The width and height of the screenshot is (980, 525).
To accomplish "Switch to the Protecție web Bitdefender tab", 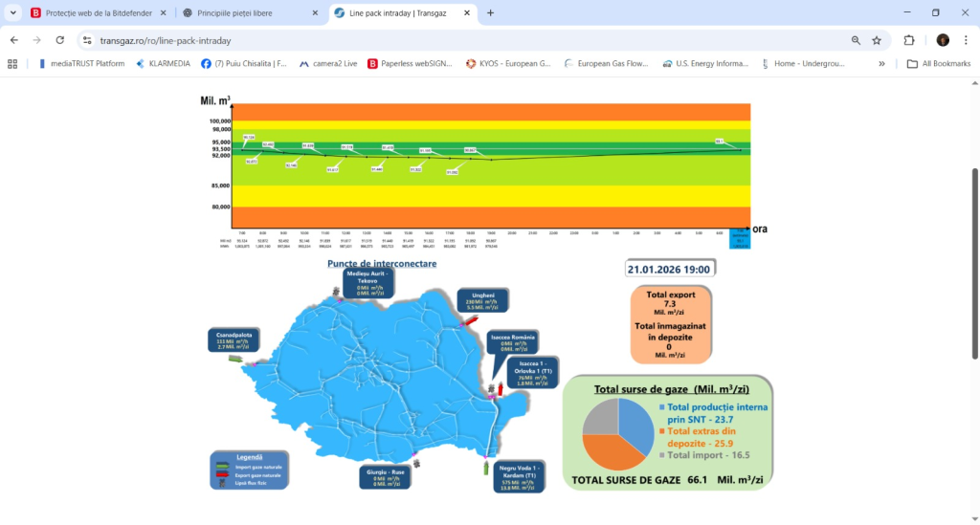I will [x=96, y=12].
